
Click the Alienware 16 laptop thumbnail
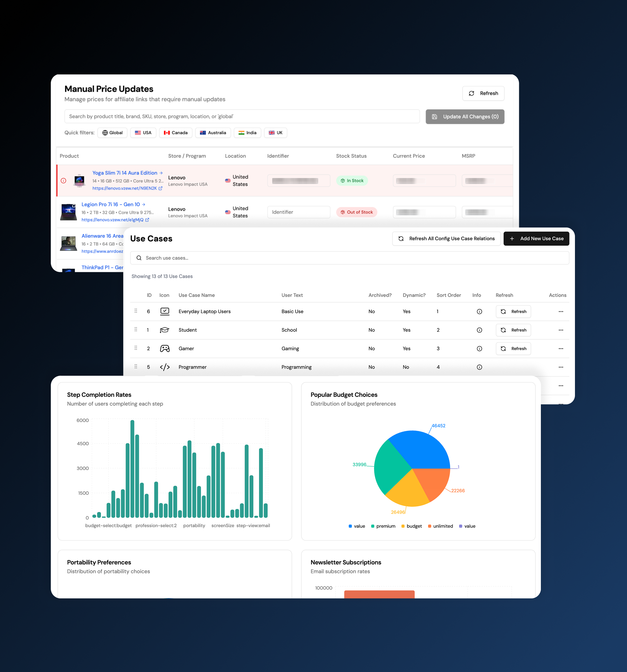click(x=68, y=243)
